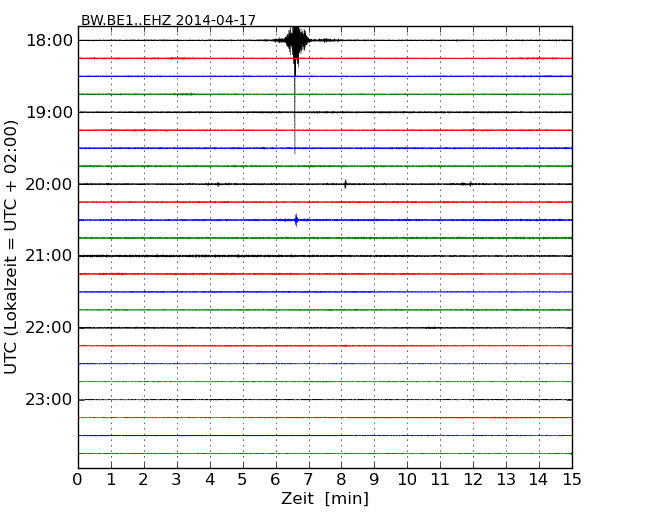Screen dimensions: 650x520
Task: Click the 22:00 time label
Action: (x=49, y=328)
